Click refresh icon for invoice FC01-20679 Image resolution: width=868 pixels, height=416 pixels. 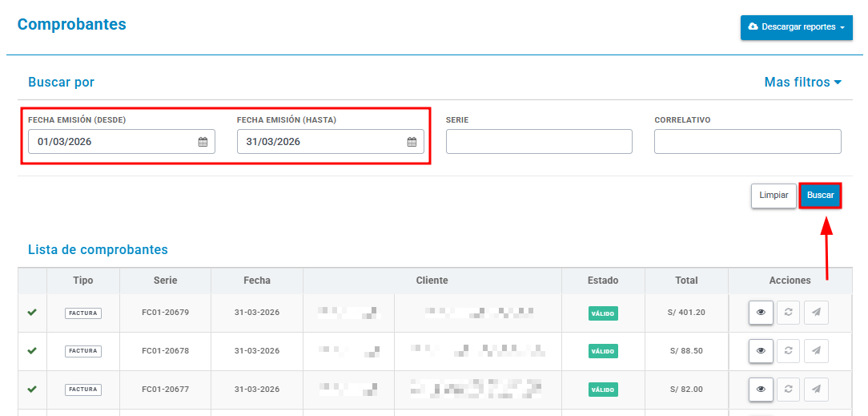click(x=788, y=313)
